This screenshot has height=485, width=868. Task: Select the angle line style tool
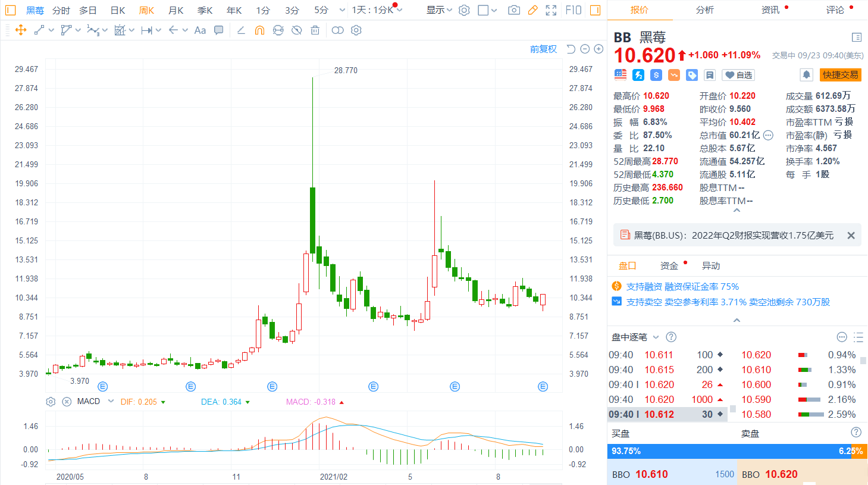click(241, 30)
